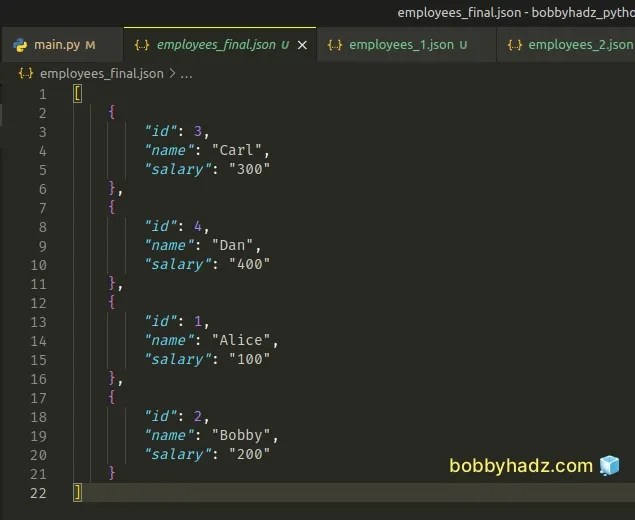The height and width of the screenshot is (520, 635).
Task: Click the "Dan" name value
Action: coord(233,245)
